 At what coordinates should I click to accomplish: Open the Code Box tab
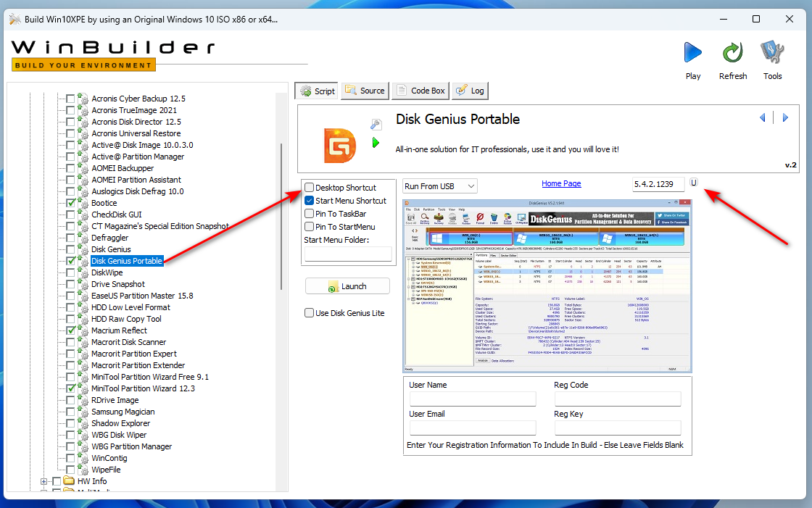click(x=420, y=91)
